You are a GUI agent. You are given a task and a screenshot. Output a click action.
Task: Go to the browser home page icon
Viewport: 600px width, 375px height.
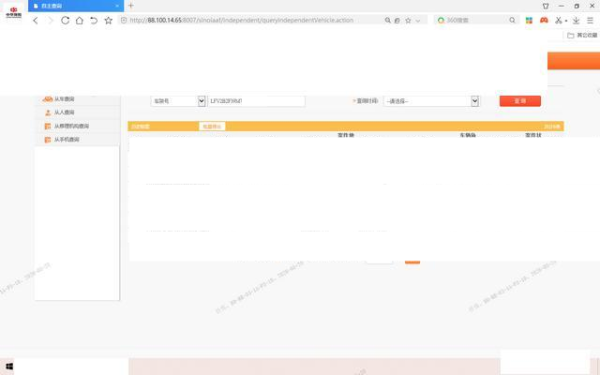tap(79, 21)
